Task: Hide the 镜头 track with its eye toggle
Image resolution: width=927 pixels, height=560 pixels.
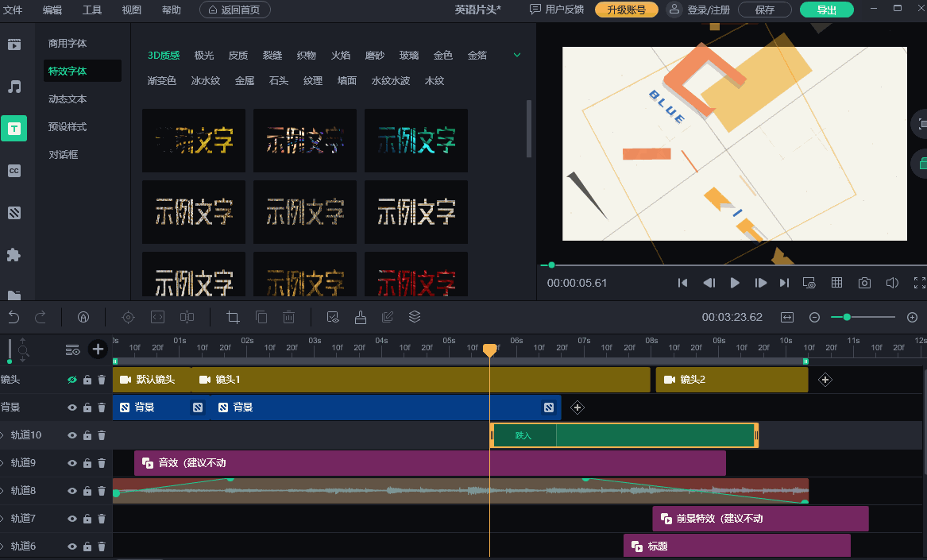Action: pos(71,379)
